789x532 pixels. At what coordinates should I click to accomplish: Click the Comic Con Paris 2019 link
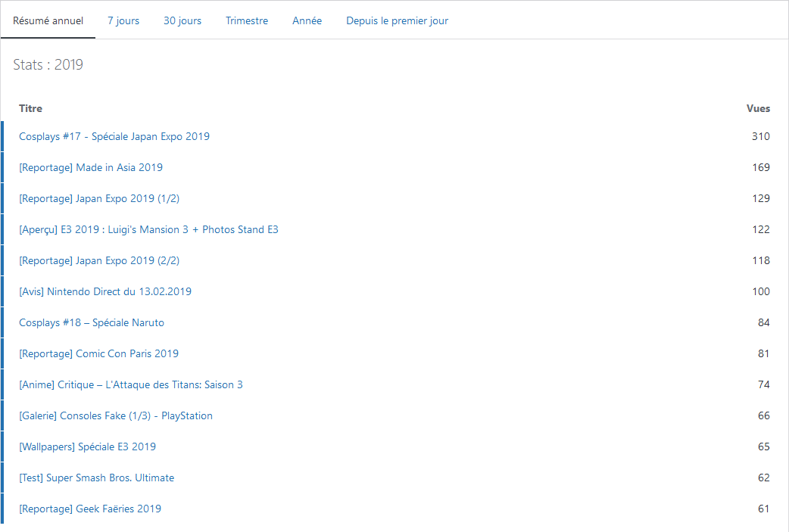point(98,353)
